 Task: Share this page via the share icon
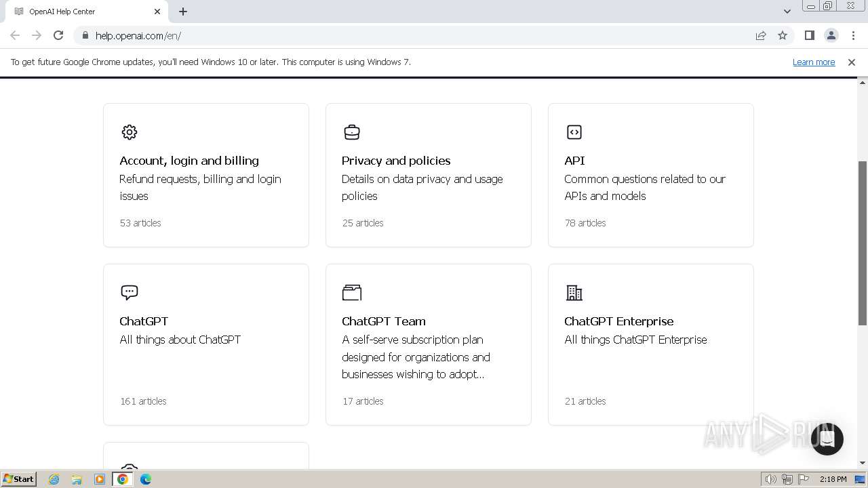761,35
